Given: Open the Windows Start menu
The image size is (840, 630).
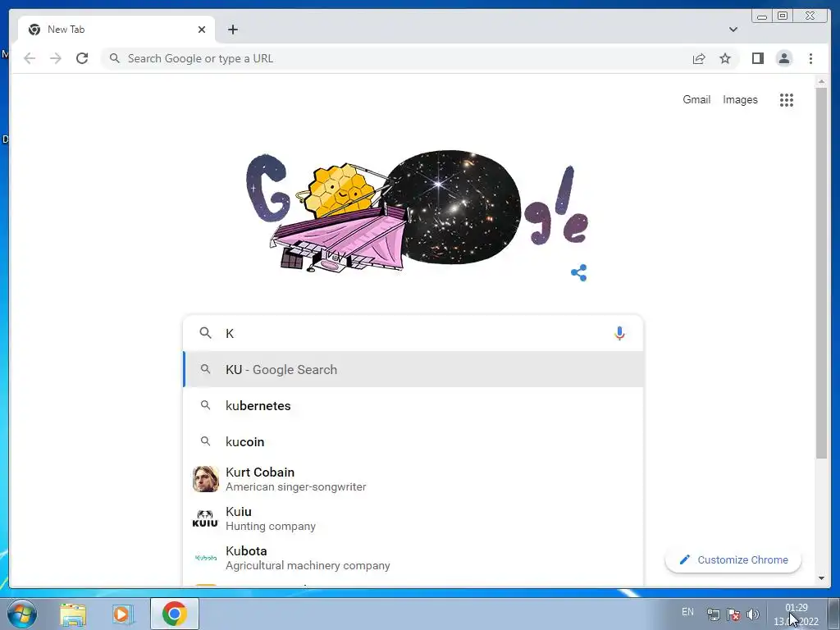Looking at the screenshot, I should point(21,614).
